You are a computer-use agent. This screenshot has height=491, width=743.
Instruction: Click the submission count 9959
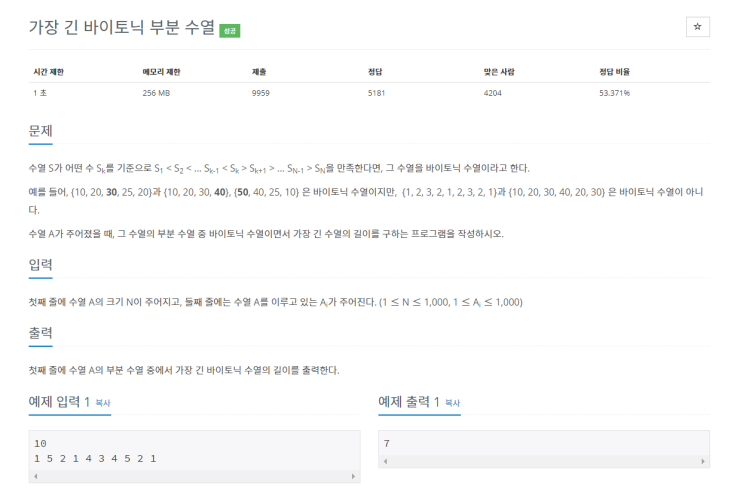261,93
